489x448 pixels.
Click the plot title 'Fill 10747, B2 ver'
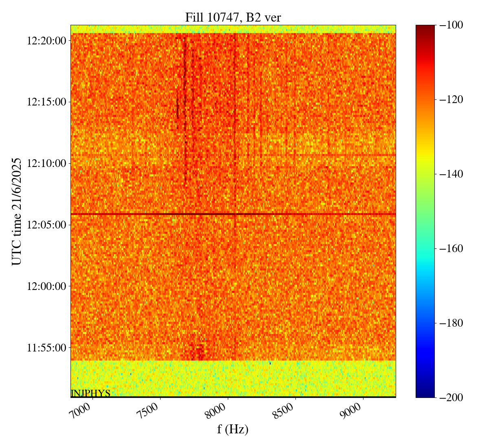[x=233, y=17]
